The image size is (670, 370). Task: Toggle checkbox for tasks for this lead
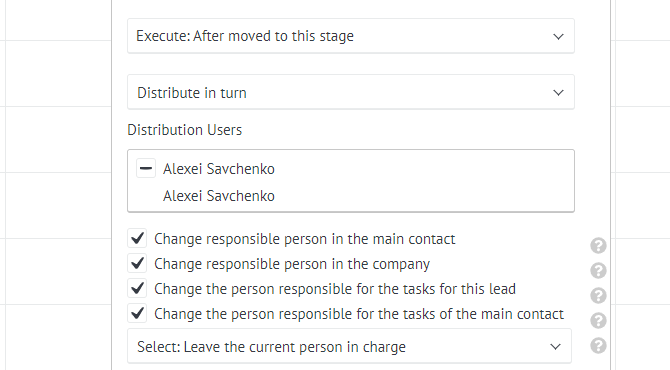(x=137, y=289)
